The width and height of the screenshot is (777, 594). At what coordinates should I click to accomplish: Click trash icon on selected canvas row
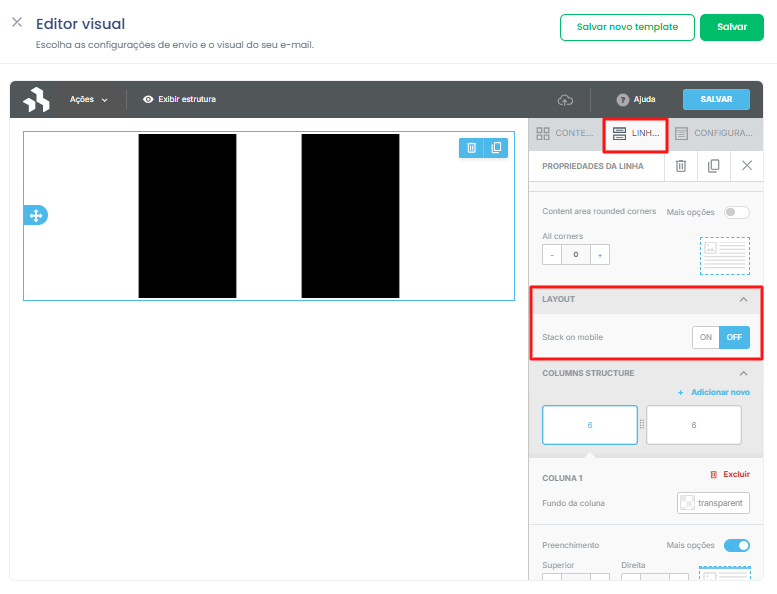coord(471,148)
